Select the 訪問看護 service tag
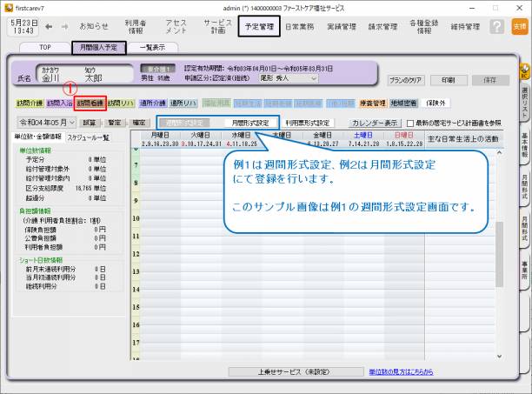This screenshot has width=532, height=394. coord(90,104)
